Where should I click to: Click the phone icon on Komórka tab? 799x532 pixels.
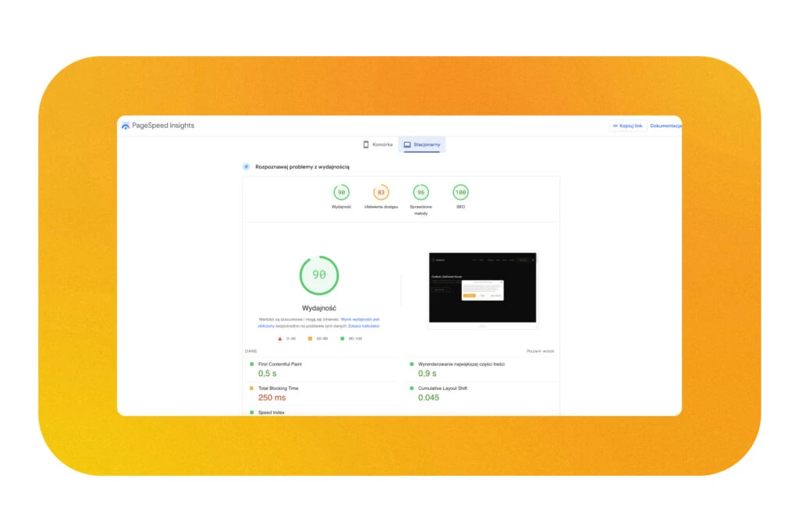[365, 144]
